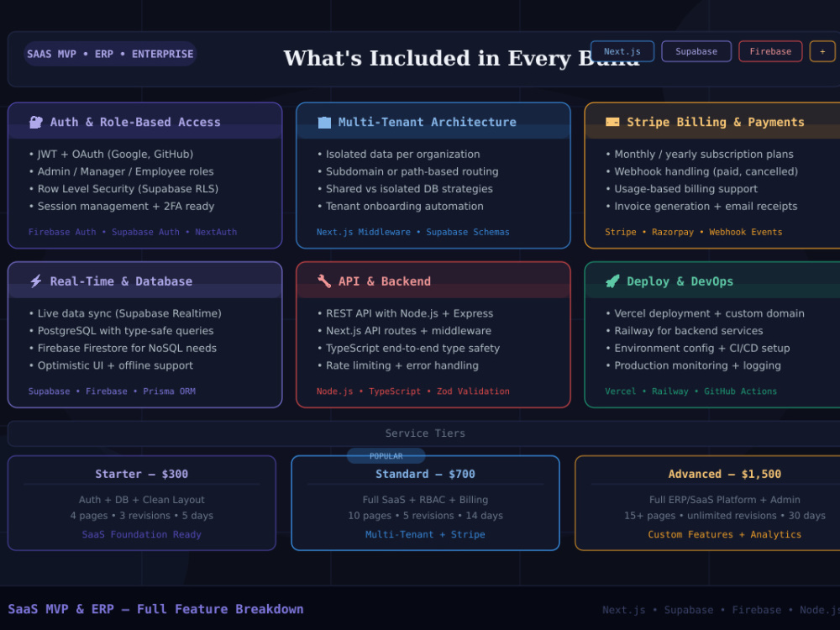Screen dimensions: 840x630
Task: Click the 'What's Included in Every Build' heading
Action: click(x=461, y=58)
